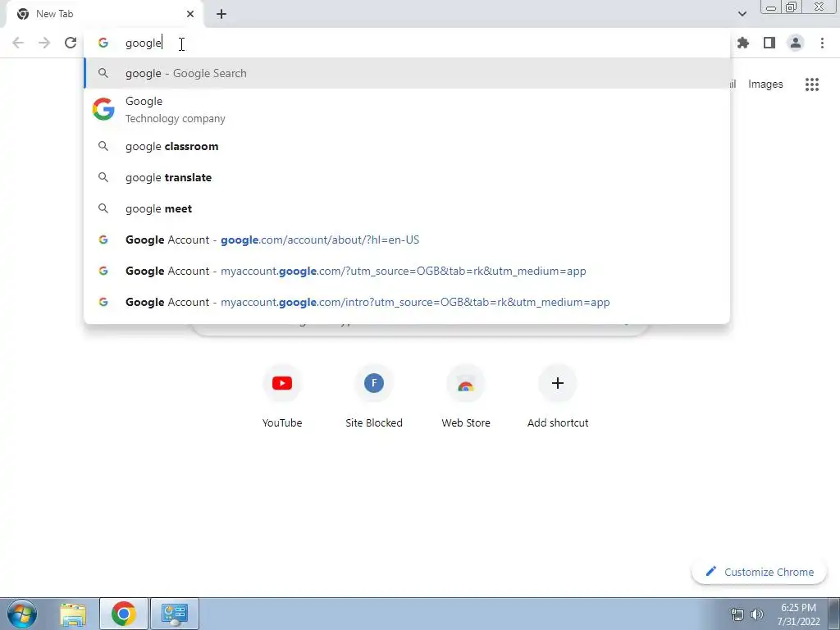
Task: Open google.com/account/about suggestion
Action: click(407, 240)
